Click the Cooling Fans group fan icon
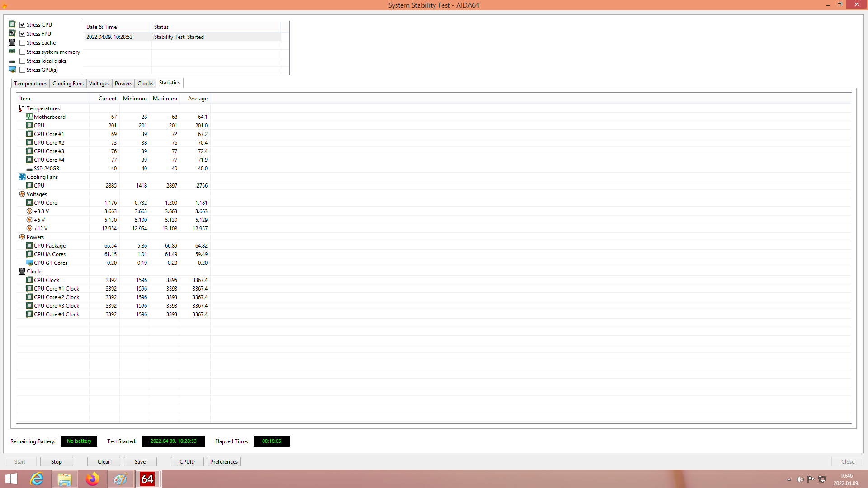The image size is (868, 488). (22, 177)
